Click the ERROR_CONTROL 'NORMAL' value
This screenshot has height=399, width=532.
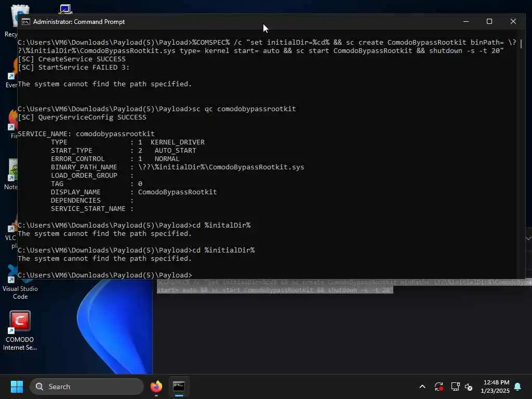(x=167, y=159)
